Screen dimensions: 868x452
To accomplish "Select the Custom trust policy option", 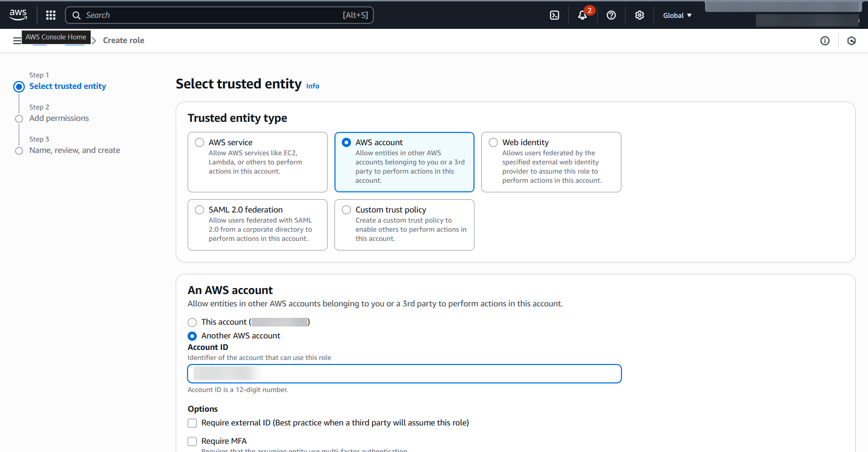I will [346, 210].
